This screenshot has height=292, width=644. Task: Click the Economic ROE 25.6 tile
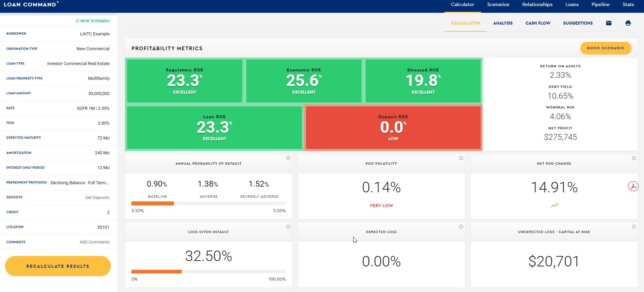304,81
